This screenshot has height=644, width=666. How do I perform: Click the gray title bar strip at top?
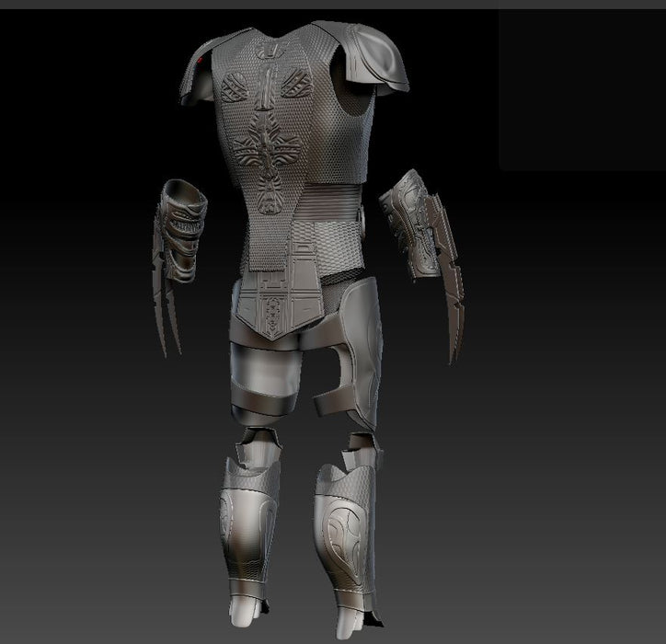pyautogui.click(x=333, y=4)
